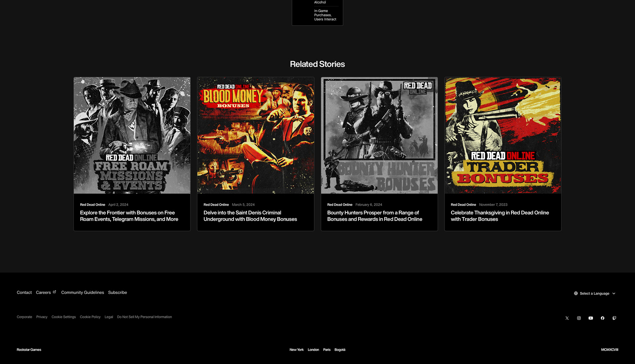Click the Rockstar Games text at bottom left
Viewport: 635px width, 364px height.
(29, 350)
